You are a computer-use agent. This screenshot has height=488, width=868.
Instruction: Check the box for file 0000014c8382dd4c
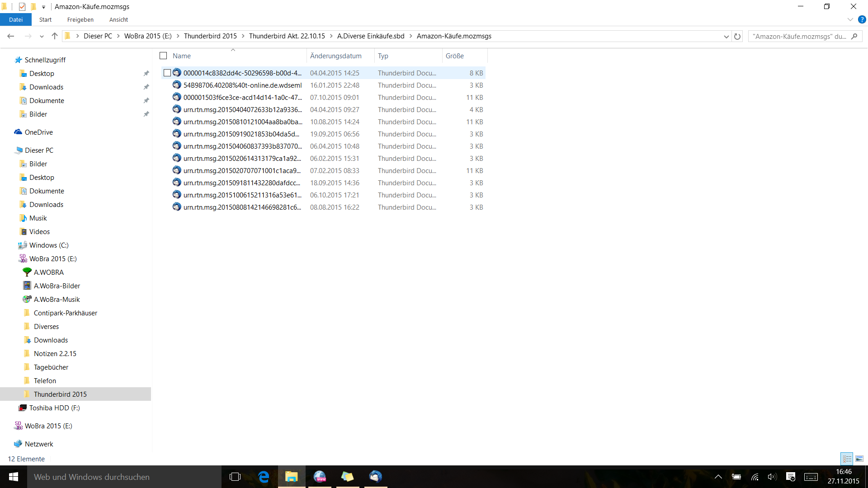167,73
